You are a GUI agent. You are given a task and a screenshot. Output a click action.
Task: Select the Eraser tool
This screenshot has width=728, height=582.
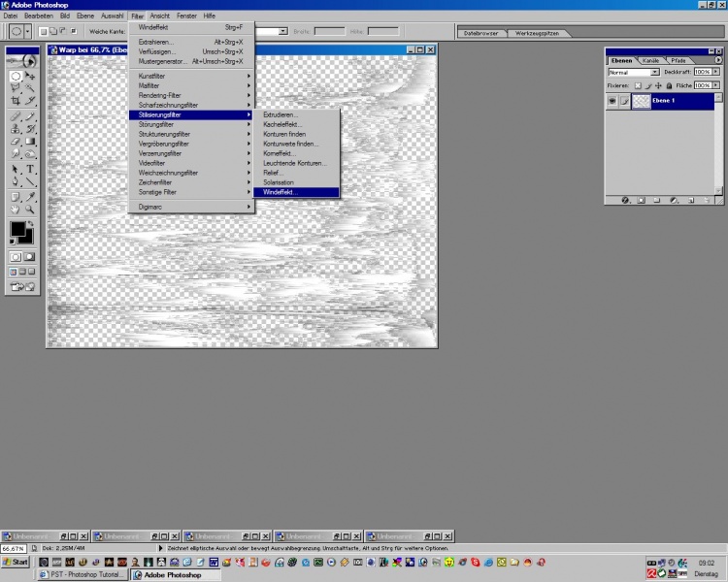(16, 141)
